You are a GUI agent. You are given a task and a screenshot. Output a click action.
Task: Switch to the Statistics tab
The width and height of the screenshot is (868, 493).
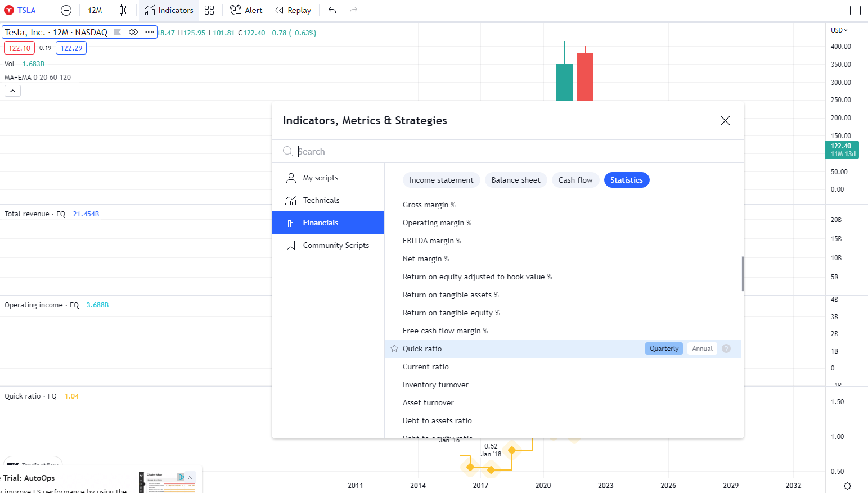tap(627, 180)
